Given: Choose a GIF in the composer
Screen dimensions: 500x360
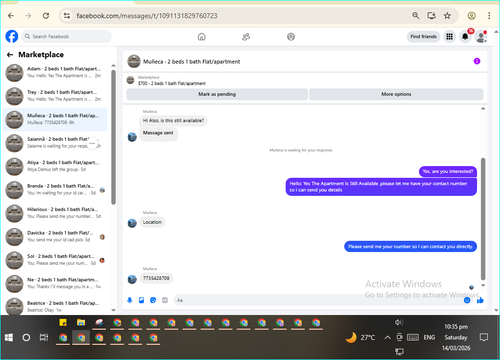Looking at the screenshot, I should coord(165,300).
